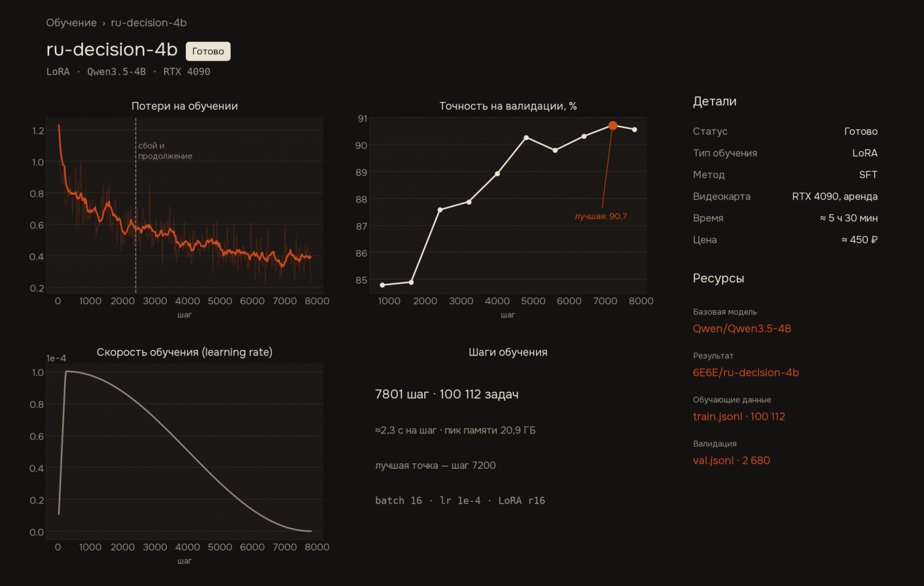
Task: Click the ru-decision-4b breadcrumb item
Action: coord(149,22)
